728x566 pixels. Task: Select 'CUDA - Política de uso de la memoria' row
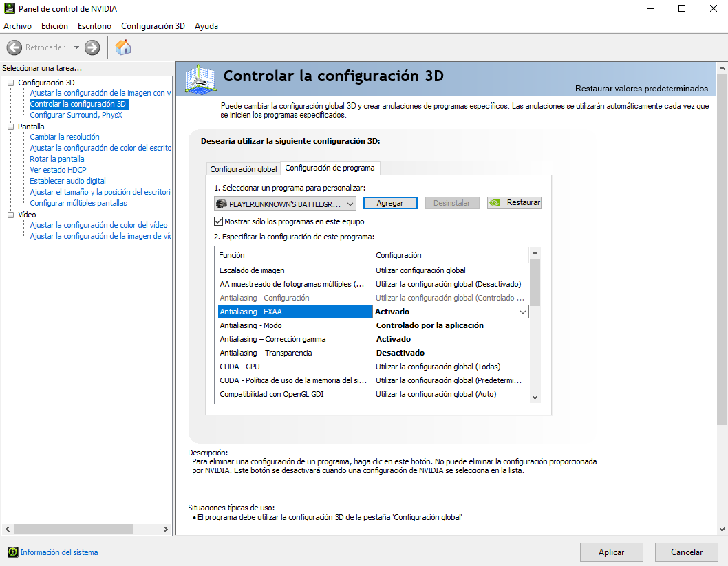tap(373, 380)
